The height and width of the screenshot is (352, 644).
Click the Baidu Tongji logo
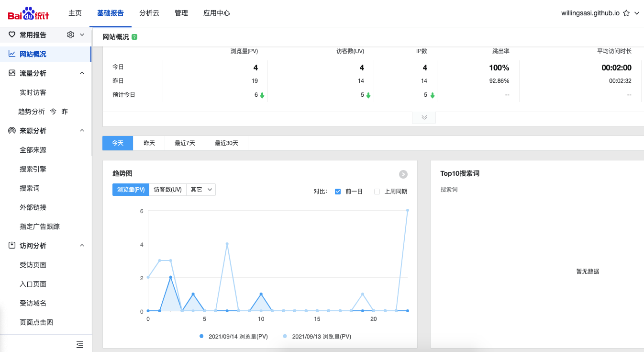(x=29, y=13)
